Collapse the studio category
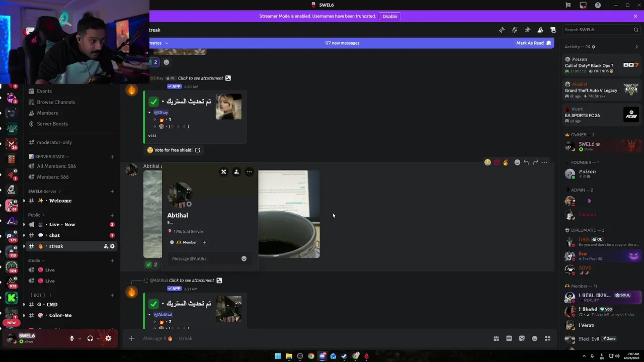The width and height of the screenshot is (644, 362). (36, 260)
